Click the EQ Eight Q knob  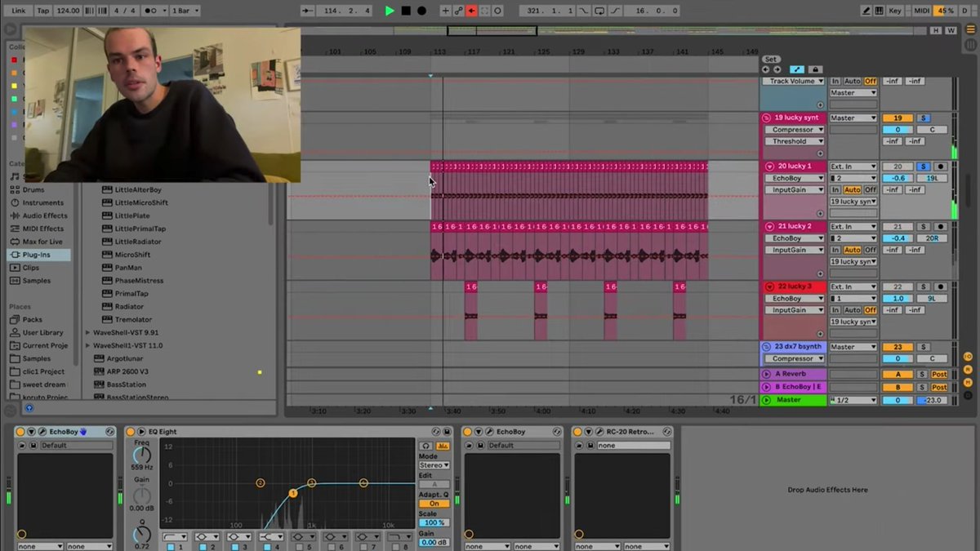[142, 535]
